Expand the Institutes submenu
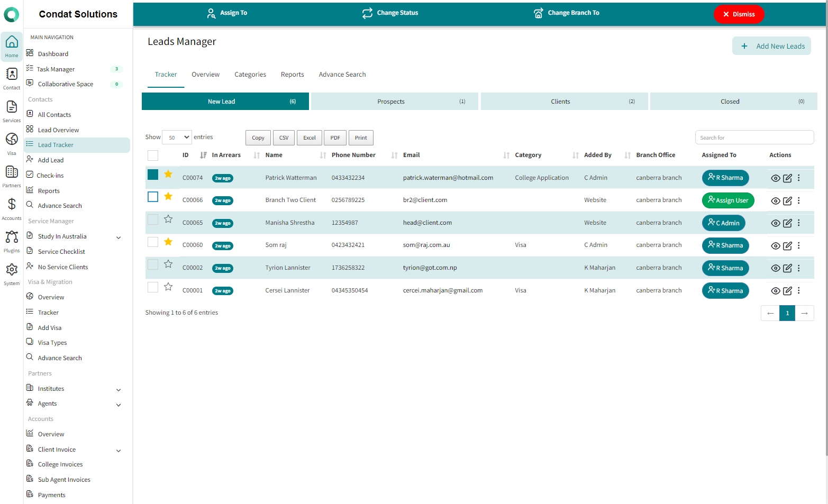Screen dimensions: 828x504 coord(119,390)
